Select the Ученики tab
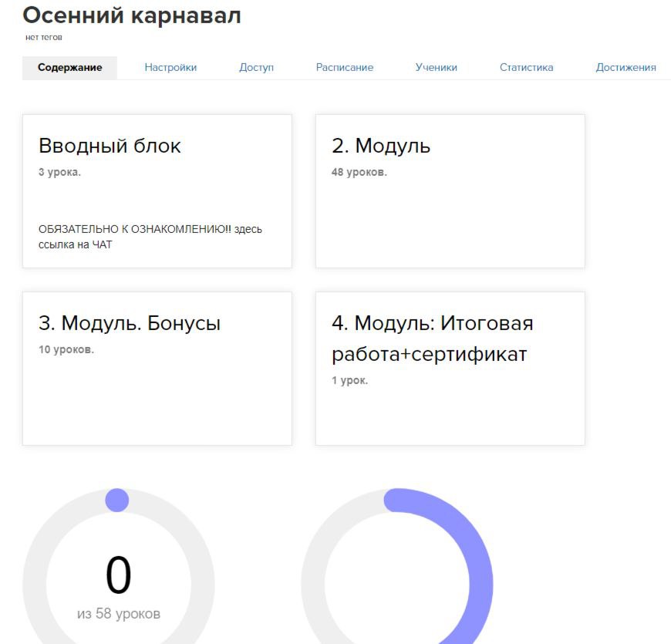 436,68
